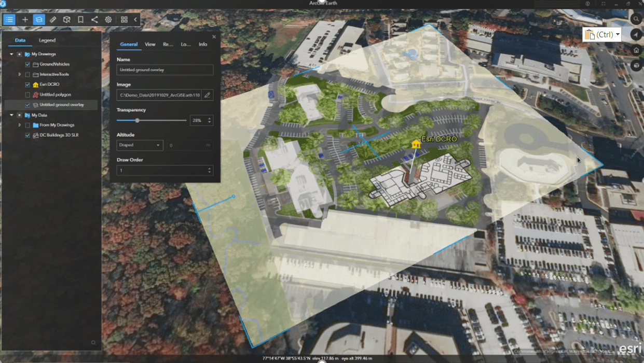Expand the From My Drawings folder arrow

pos(20,125)
